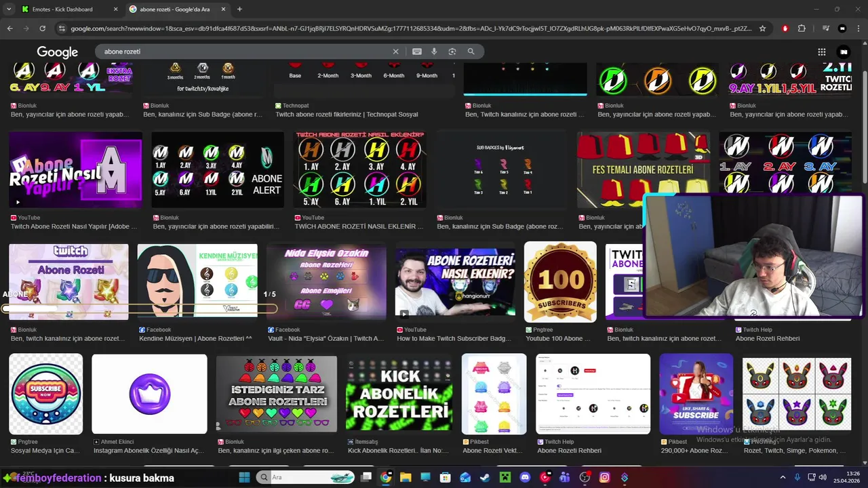The image size is (868, 488).
Task: Open the LIKE, SHARE & SUBSCRIBE image
Action: 696,393
